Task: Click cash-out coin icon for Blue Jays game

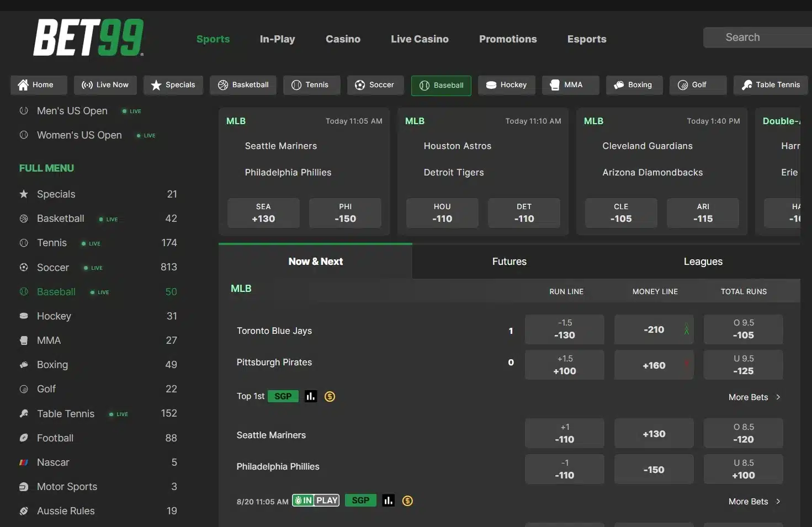Action: pyautogui.click(x=330, y=396)
